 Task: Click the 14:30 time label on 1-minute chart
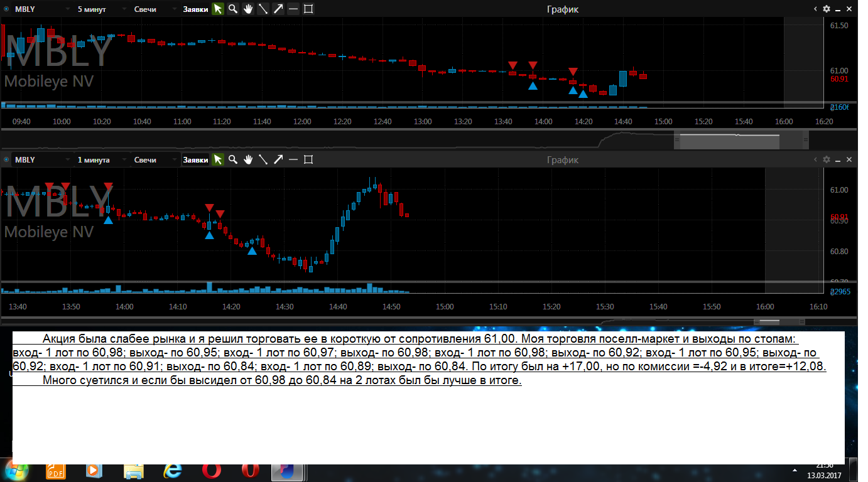[285, 307]
